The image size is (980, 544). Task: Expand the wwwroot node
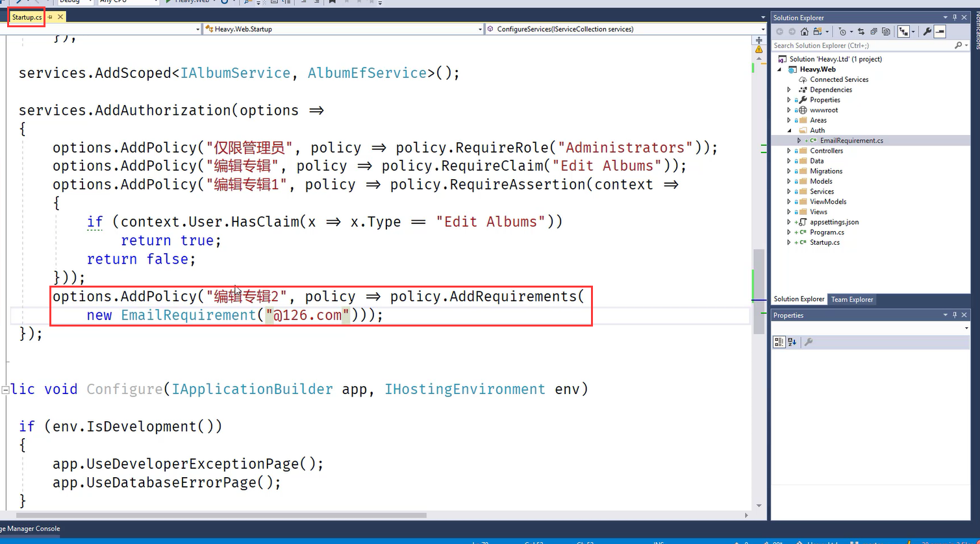(789, 110)
